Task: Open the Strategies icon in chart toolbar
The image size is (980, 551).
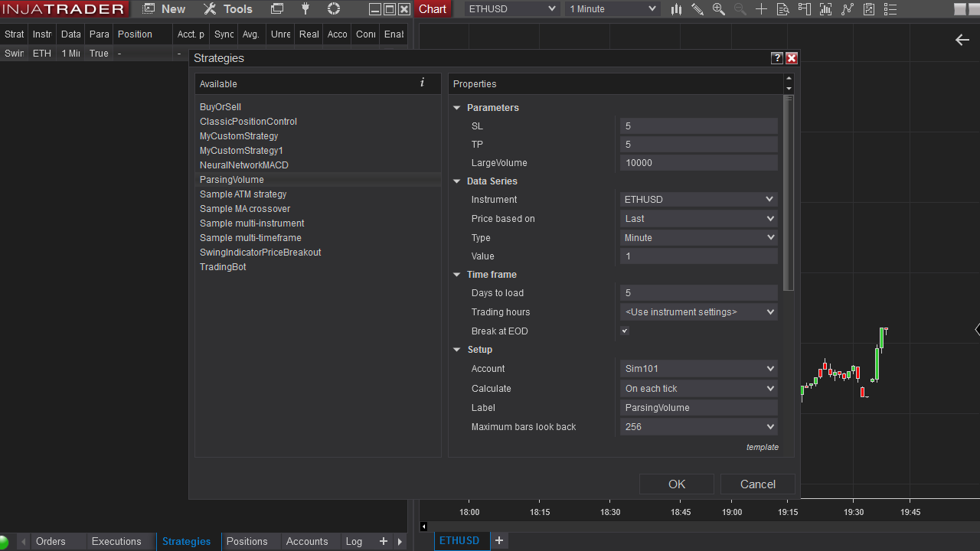Action: (x=847, y=9)
